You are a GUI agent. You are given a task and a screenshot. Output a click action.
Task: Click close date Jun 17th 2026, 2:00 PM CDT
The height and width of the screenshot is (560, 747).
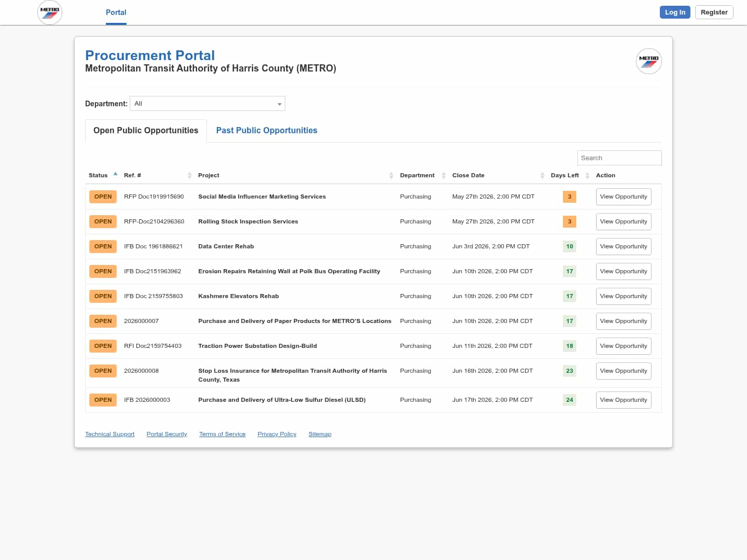click(492, 400)
